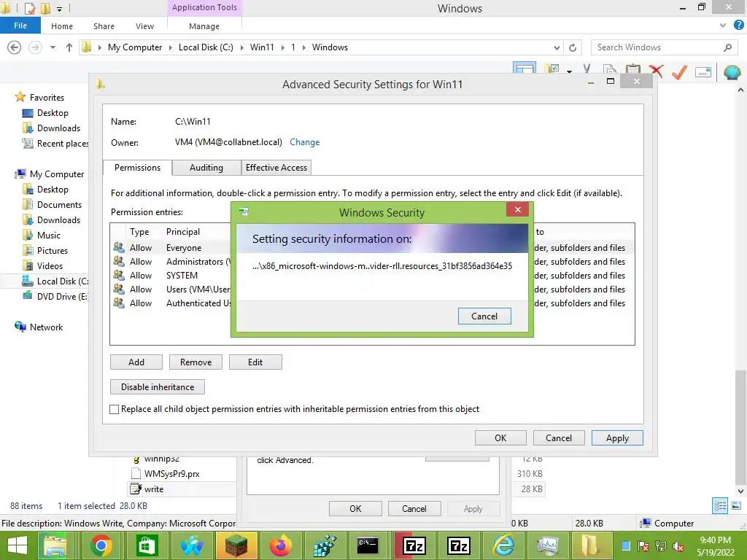Click the Add permission entry button
Screen dimensions: 747x560
pyautogui.click(x=136, y=362)
